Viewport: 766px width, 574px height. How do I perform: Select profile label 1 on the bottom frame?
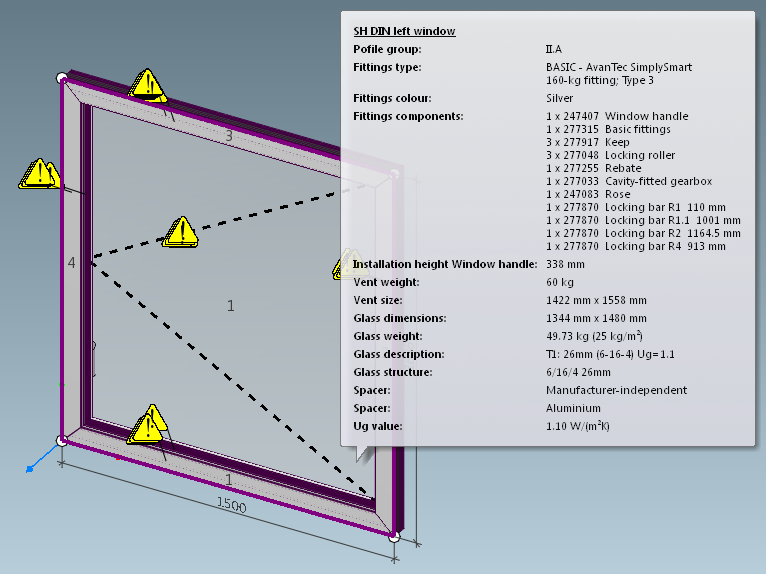tap(228, 480)
